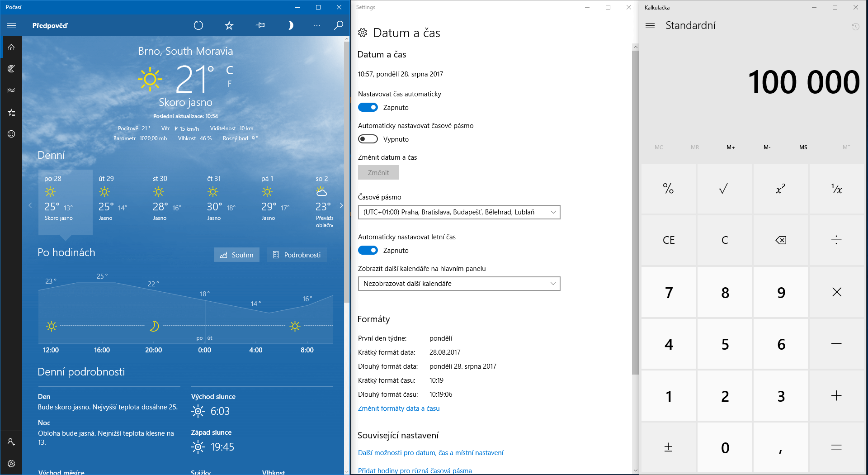Add Brno to favorites with the star
The height and width of the screenshot is (475, 868).
(x=229, y=26)
